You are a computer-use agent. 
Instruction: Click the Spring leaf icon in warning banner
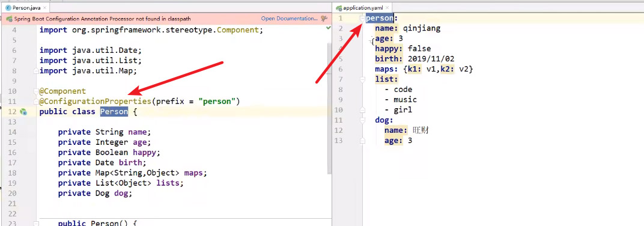(8, 19)
